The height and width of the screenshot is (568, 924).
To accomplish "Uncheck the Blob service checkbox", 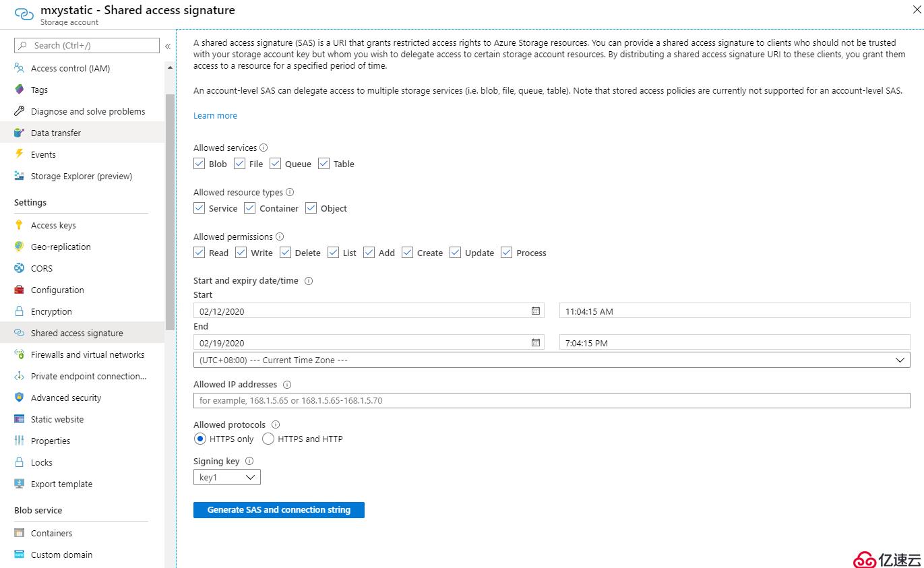I will click(199, 163).
